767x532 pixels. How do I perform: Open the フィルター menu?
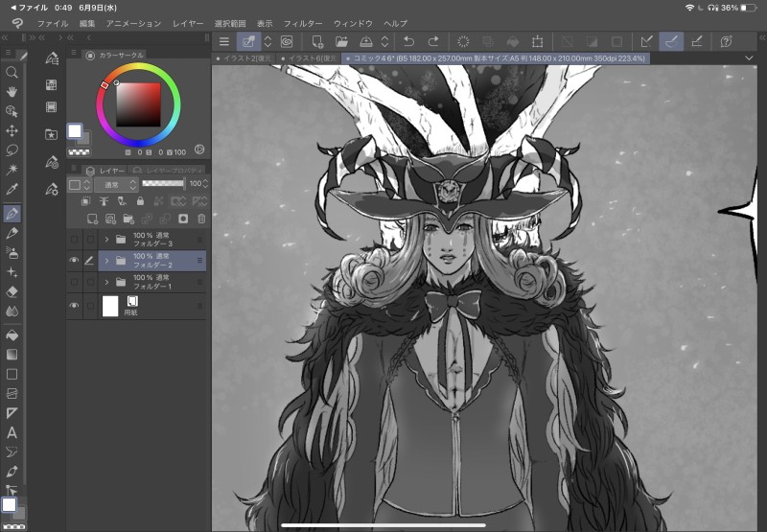click(303, 22)
